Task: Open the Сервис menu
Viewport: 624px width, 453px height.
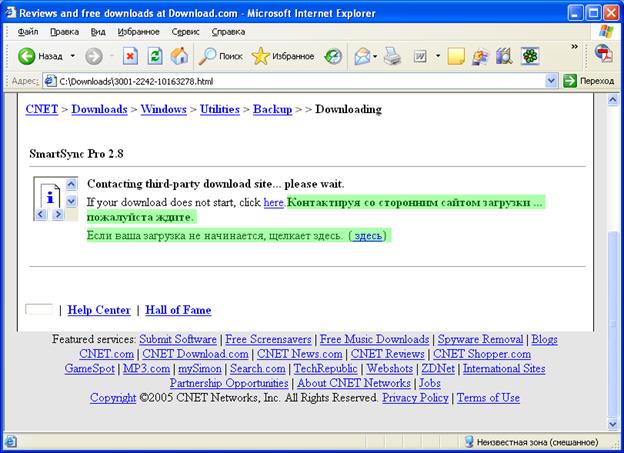Action: click(185, 32)
